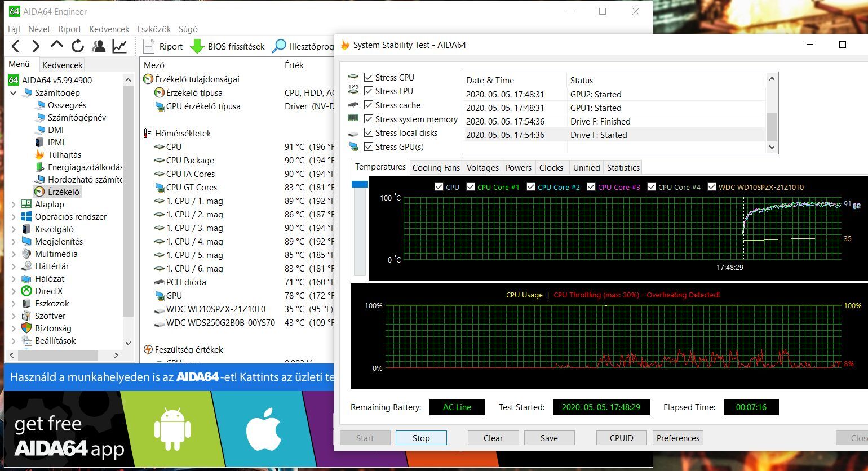
Task: Click the AIDA64 v5.99.4900 root node
Action: click(50, 80)
